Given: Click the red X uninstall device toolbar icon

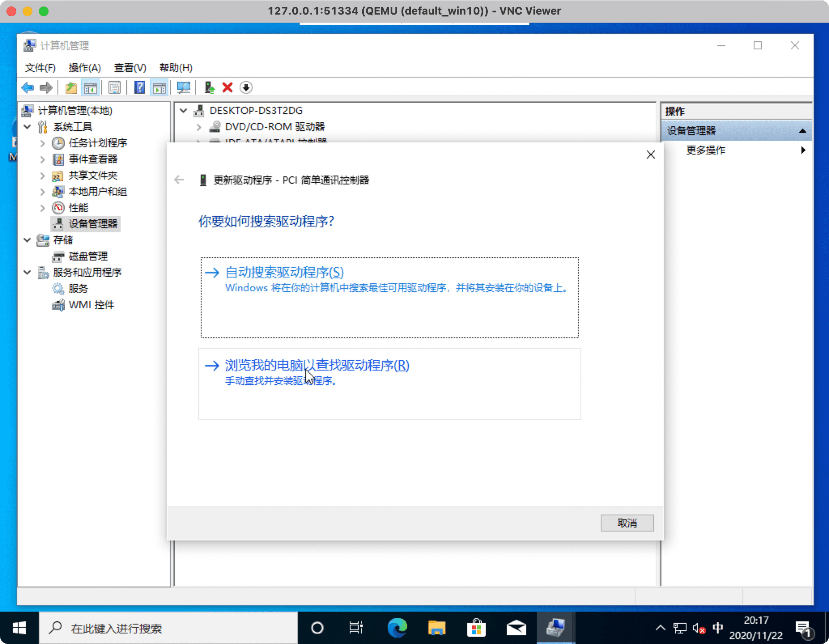Looking at the screenshot, I should point(227,87).
